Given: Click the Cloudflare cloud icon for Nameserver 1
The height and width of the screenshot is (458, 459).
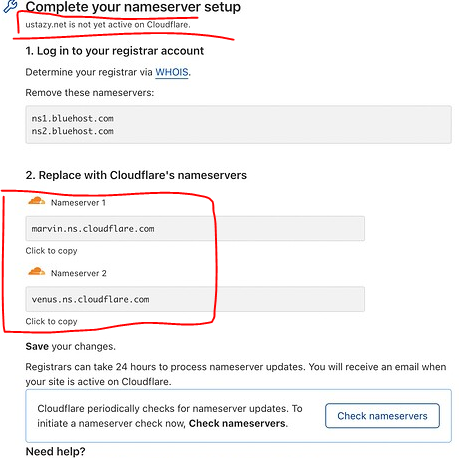Looking at the screenshot, I should 36,201.
